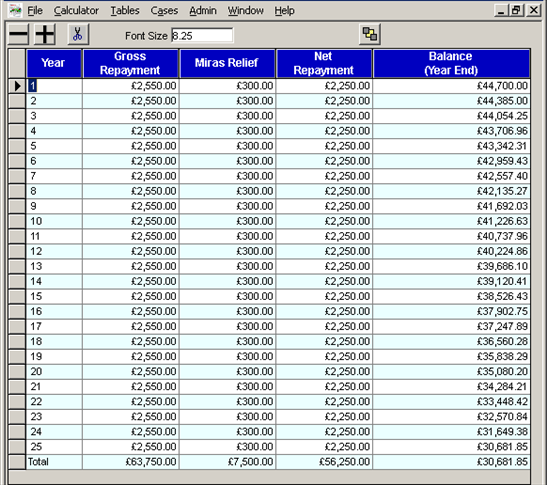Screen dimensions: 547x485
Task: Minimize the child window
Action: pyautogui.click(x=501, y=10)
